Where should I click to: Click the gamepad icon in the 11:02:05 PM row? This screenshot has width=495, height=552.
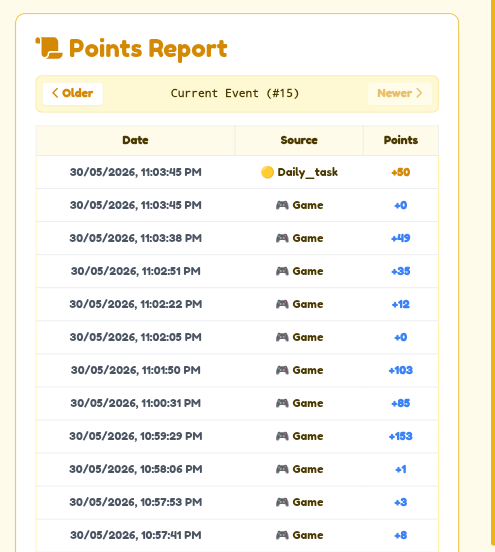click(x=282, y=337)
